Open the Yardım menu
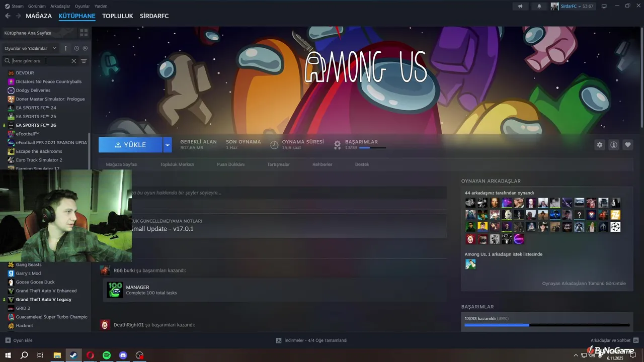The image size is (644, 362). coord(101,6)
